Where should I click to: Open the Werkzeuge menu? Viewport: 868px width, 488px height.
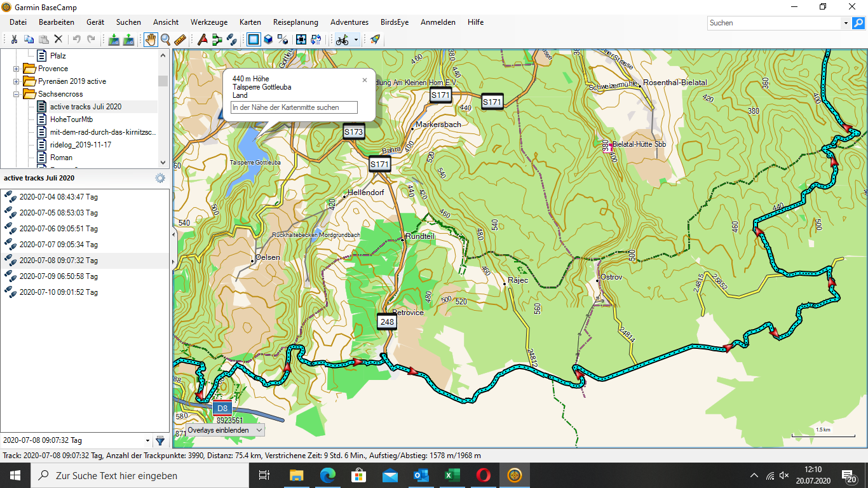click(x=209, y=22)
